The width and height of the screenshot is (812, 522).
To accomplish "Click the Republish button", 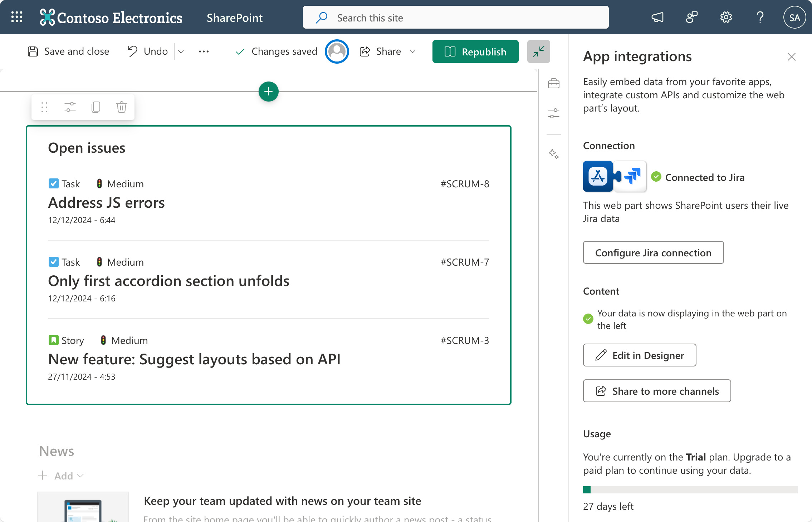I will point(475,51).
